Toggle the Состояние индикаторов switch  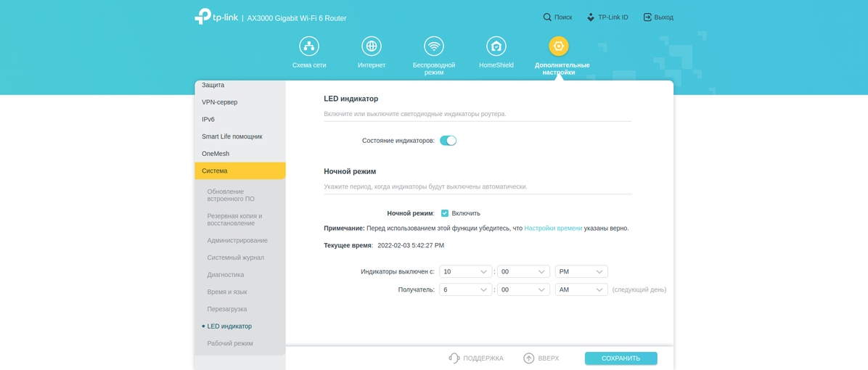click(448, 141)
